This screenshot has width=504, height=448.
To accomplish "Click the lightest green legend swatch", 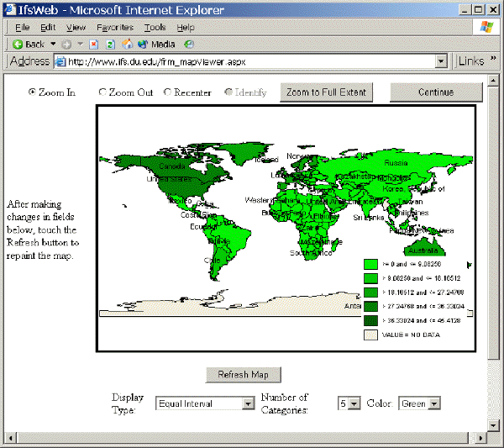I will [x=370, y=264].
